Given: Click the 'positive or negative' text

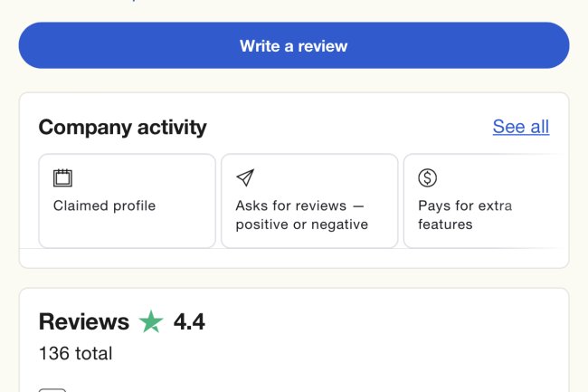Looking at the screenshot, I should [x=301, y=225].
